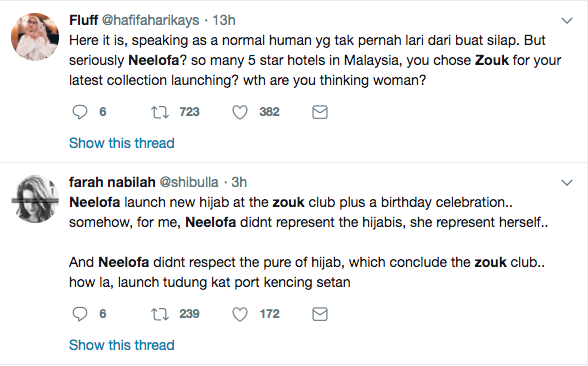Retweet Fluff's tweet with 723 retweets
This screenshot has height=366, width=588.
tap(160, 112)
